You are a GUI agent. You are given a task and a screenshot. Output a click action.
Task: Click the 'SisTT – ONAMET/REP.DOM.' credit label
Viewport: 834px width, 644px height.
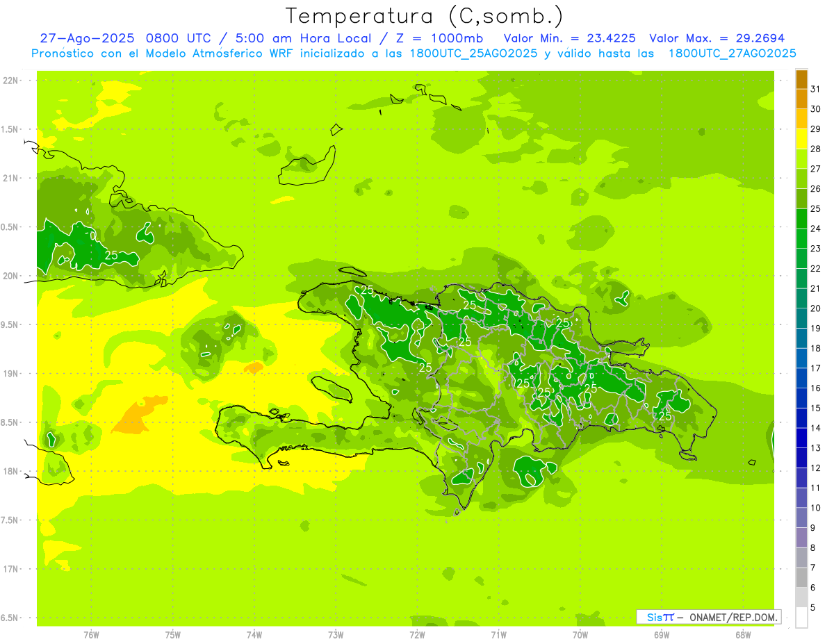click(x=709, y=617)
